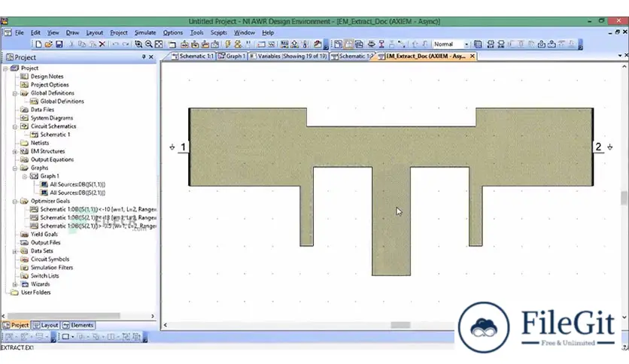Click the Cut scissors icon
This screenshot has width=629, height=364.
71,44
